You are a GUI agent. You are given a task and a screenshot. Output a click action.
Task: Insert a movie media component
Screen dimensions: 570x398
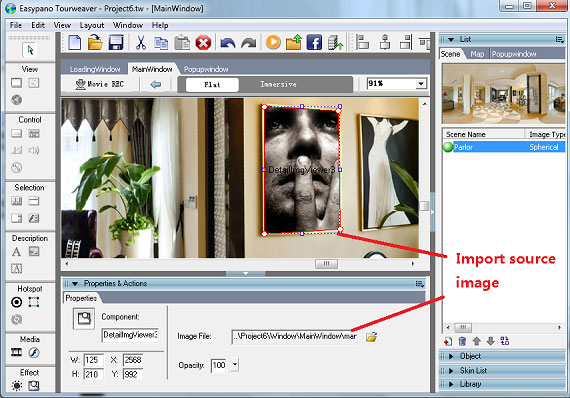point(16,352)
